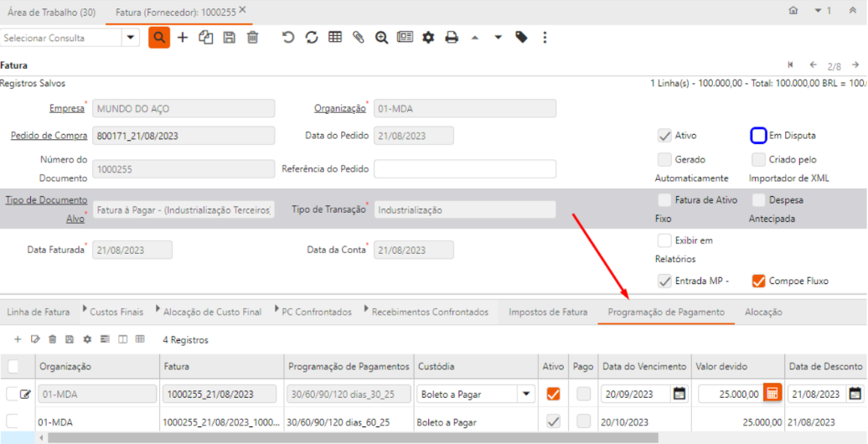868x444 pixels.
Task: Enable the Exibir em Relatórios checkbox
Action: [664, 240]
